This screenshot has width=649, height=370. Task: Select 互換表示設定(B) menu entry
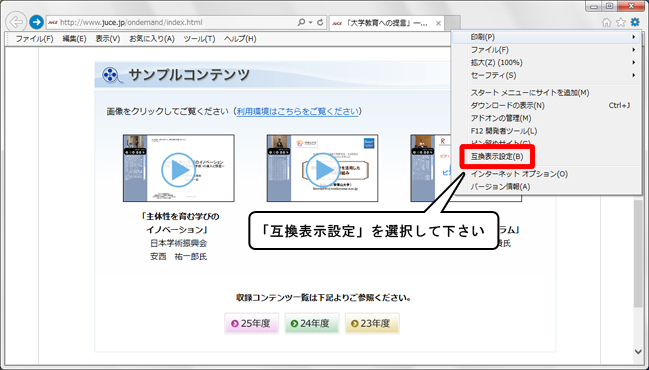[497, 157]
